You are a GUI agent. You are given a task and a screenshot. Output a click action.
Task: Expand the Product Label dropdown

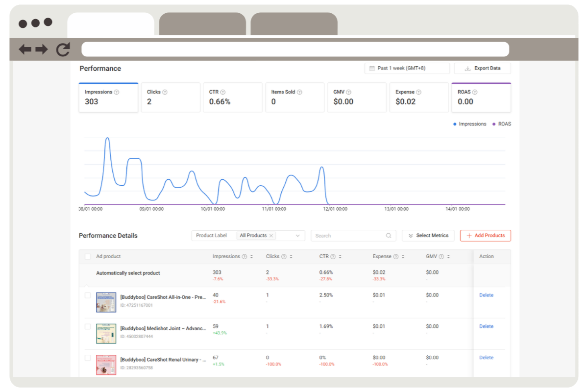[297, 236]
